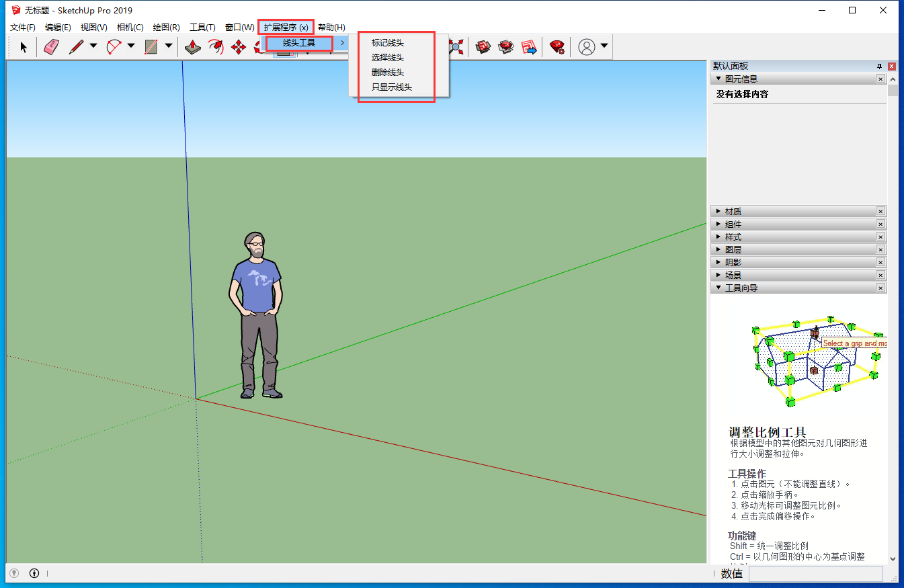
Task: Close the 材质 panel
Action: click(880, 211)
